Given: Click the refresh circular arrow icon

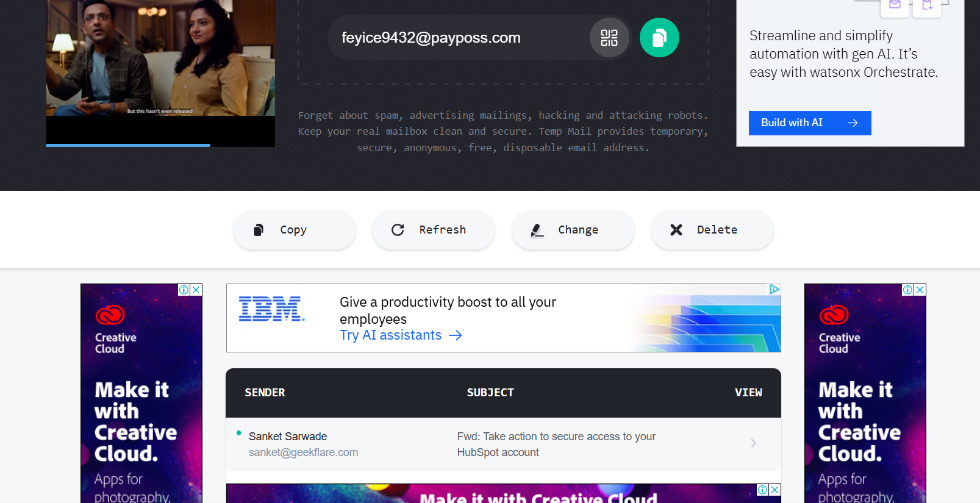Looking at the screenshot, I should coord(398,230).
